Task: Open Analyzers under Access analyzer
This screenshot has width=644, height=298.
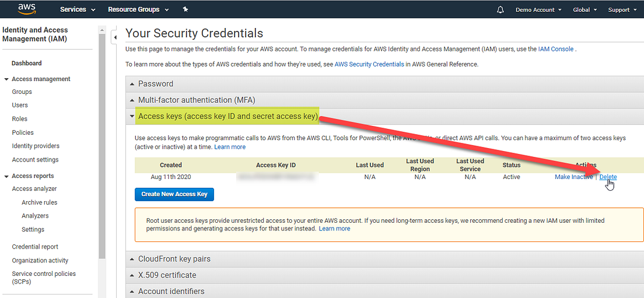Action: [35, 216]
